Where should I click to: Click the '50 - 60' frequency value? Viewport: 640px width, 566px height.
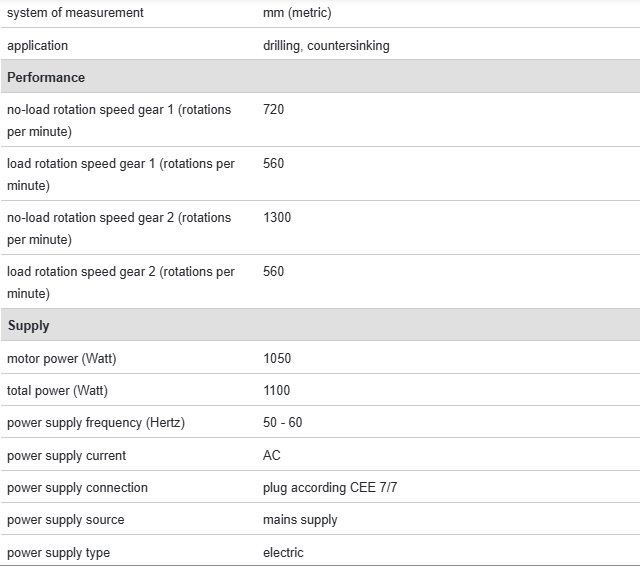[282, 422]
